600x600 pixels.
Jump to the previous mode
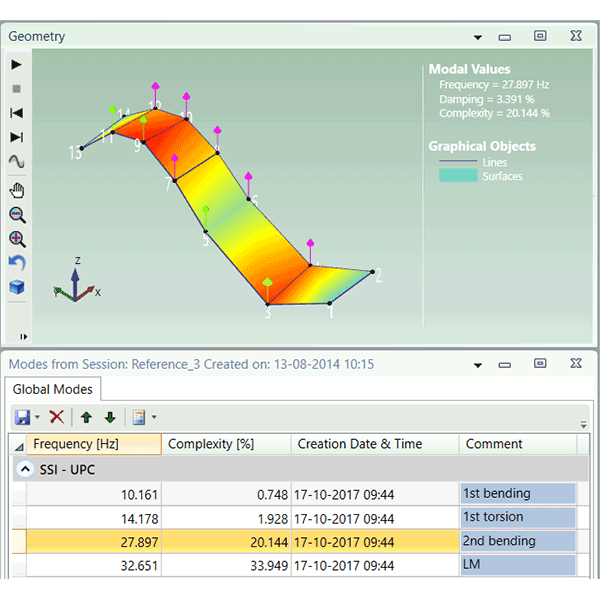[x=17, y=113]
